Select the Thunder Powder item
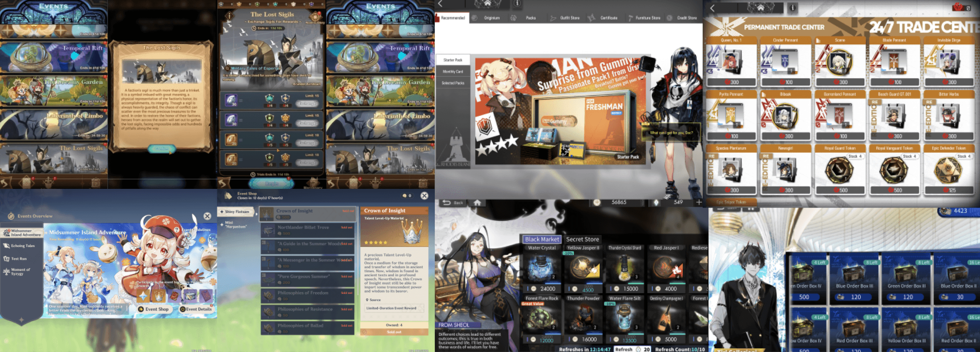Image resolution: width=980 pixels, height=352 pixels. point(583,320)
